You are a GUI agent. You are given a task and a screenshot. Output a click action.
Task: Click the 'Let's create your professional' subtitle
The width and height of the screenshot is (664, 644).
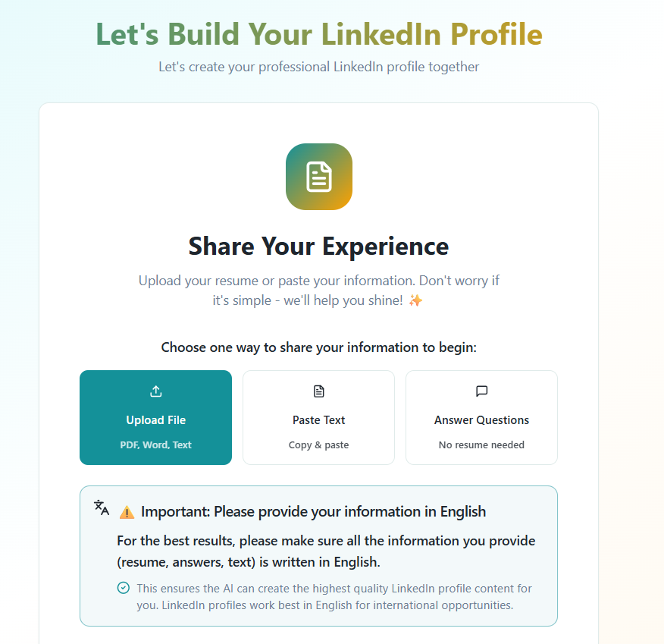pyautogui.click(x=318, y=67)
